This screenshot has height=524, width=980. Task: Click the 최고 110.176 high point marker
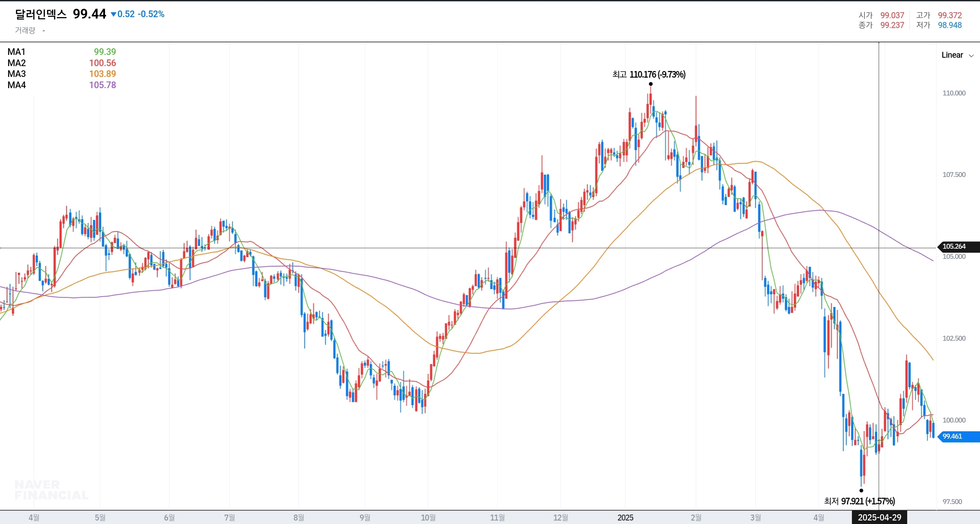point(651,84)
